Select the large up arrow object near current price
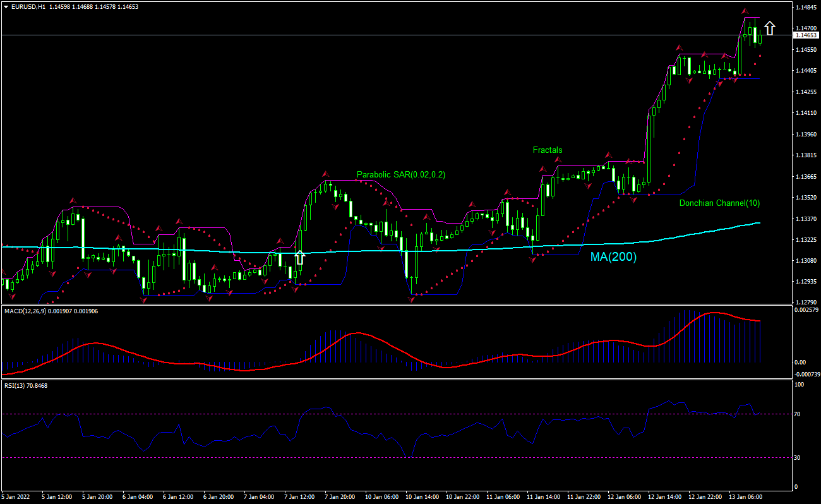 [770, 28]
